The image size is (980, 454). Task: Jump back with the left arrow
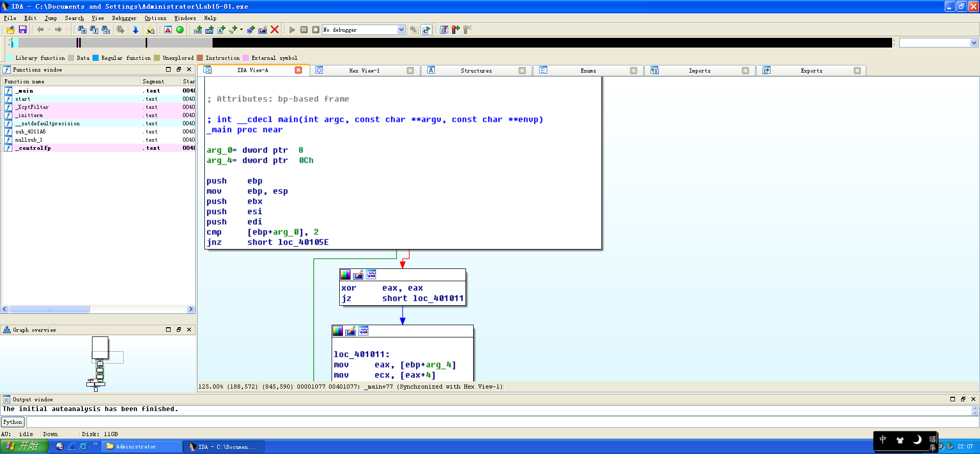pos(40,30)
